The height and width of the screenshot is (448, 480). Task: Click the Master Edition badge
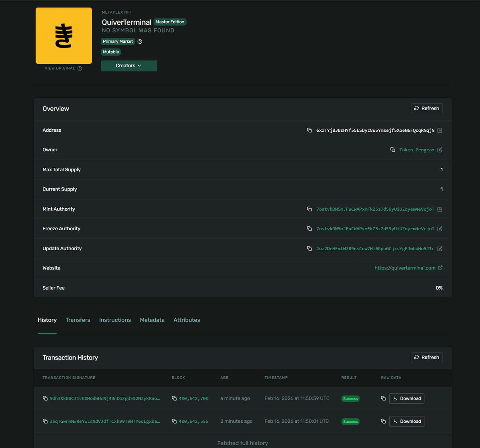click(170, 22)
